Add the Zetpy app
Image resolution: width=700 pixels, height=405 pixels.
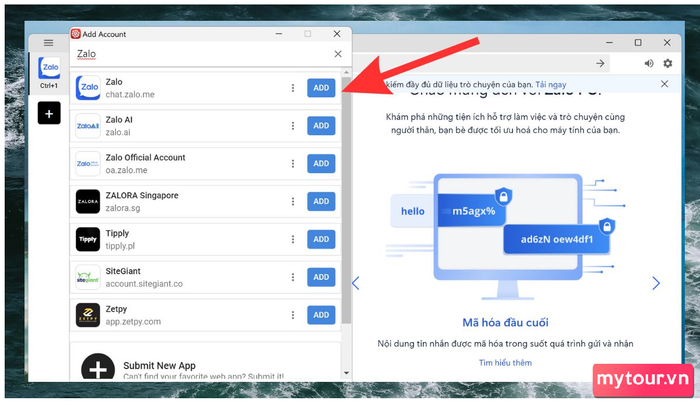pos(321,315)
